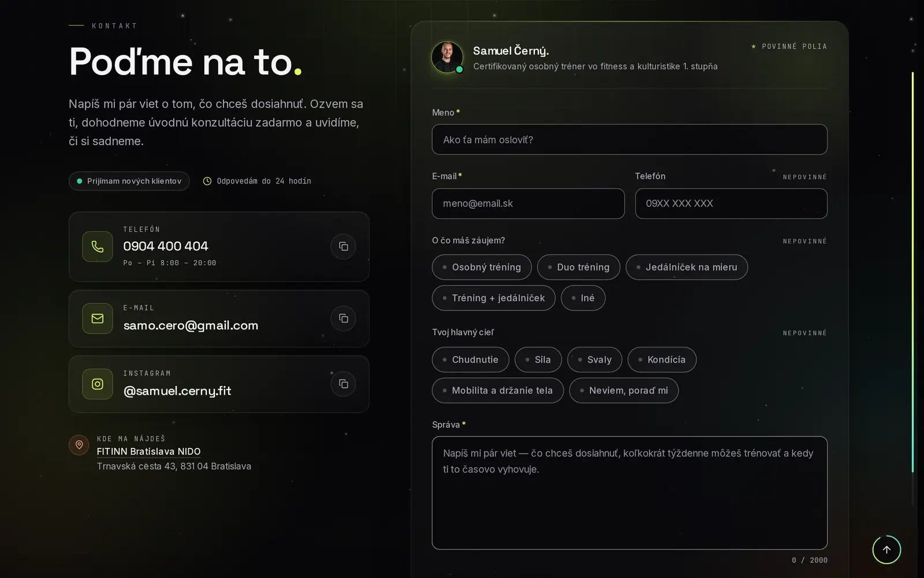Click Samuel Černý's profile photo
The width and height of the screenshot is (924, 578).
(448, 57)
